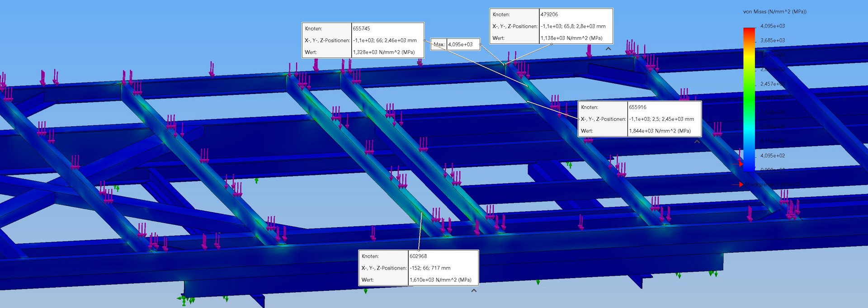
Task: Click node number 479206 in callout
Action: (x=549, y=14)
